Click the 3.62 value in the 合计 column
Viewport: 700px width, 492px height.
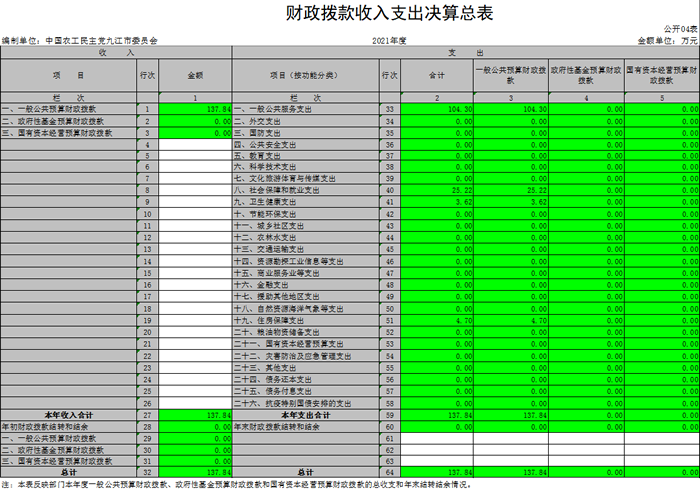click(436, 201)
